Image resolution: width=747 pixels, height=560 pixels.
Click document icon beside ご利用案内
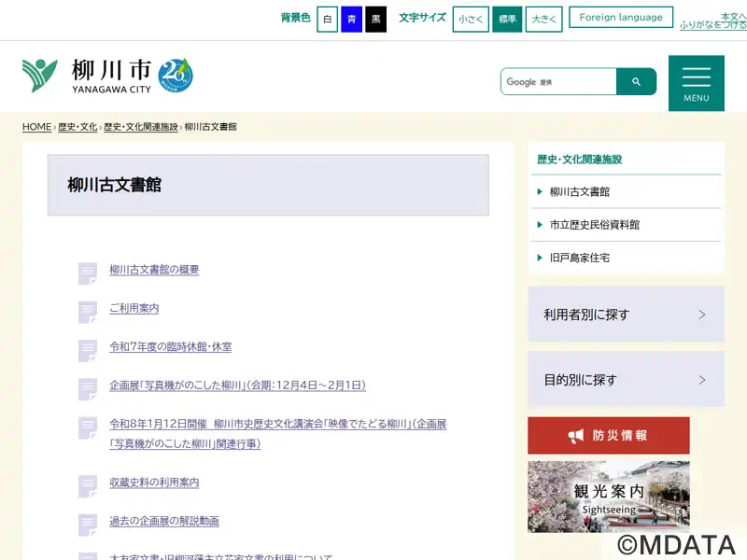[x=88, y=311]
